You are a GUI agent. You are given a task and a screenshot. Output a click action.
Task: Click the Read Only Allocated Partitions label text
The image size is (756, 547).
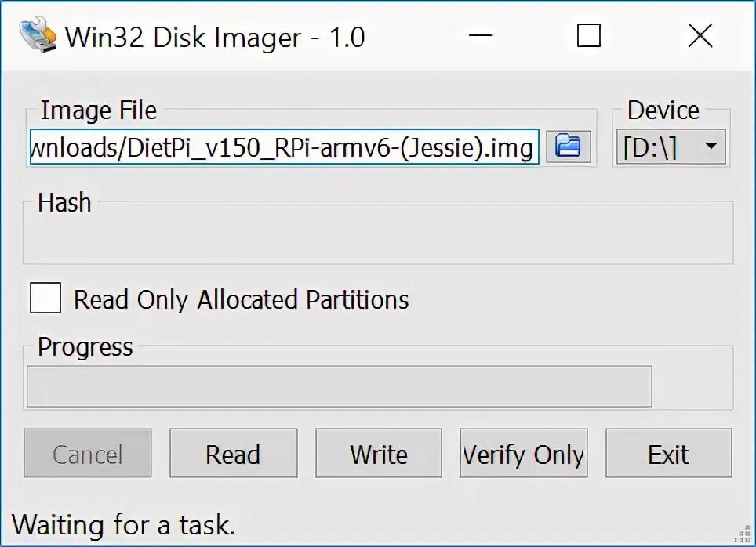click(x=241, y=299)
